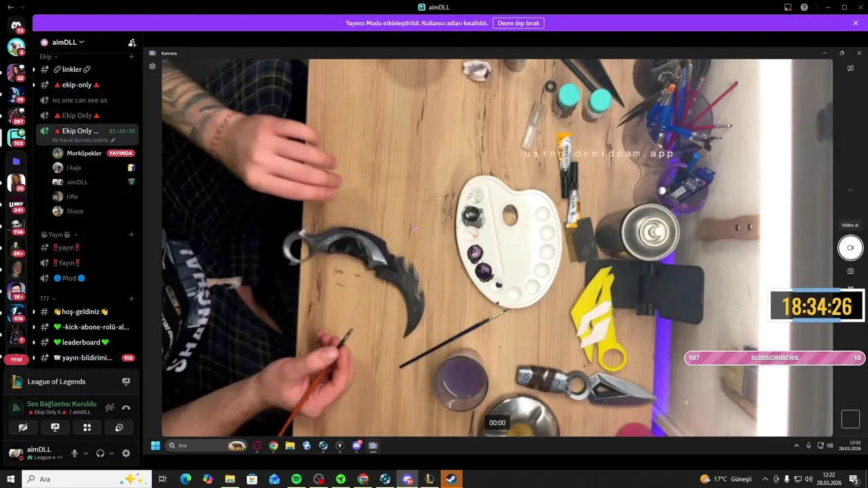The image size is (868, 488).
Task: Open Microsoft Edge from taskbar
Action: 186,479
